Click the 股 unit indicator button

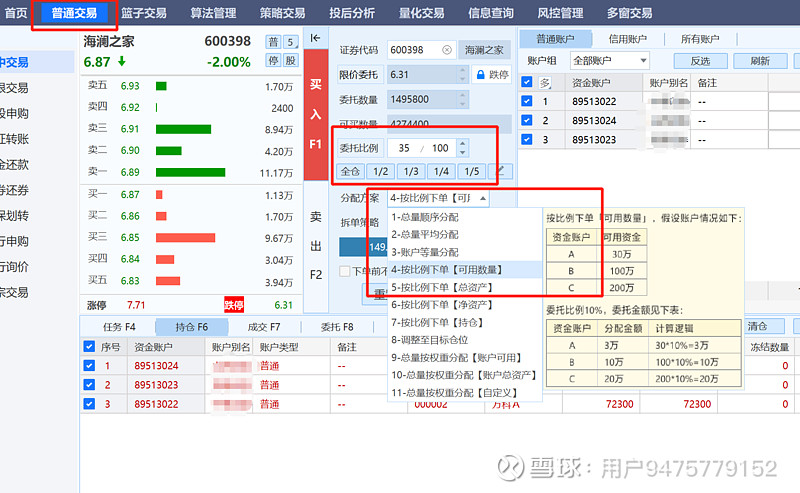pyautogui.click(x=290, y=61)
